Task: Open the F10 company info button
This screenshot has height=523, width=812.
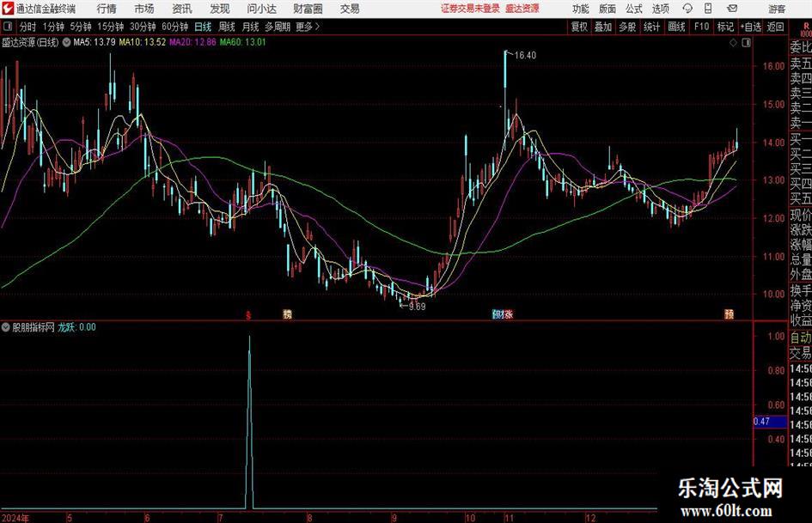Action: click(701, 27)
